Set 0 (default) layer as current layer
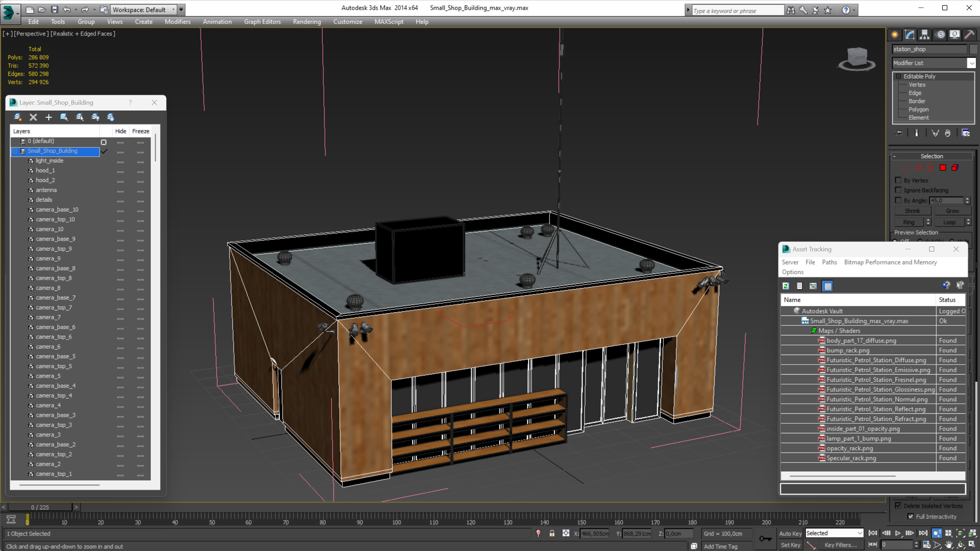The width and height of the screenshot is (980, 551). pyautogui.click(x=103, y=142)
